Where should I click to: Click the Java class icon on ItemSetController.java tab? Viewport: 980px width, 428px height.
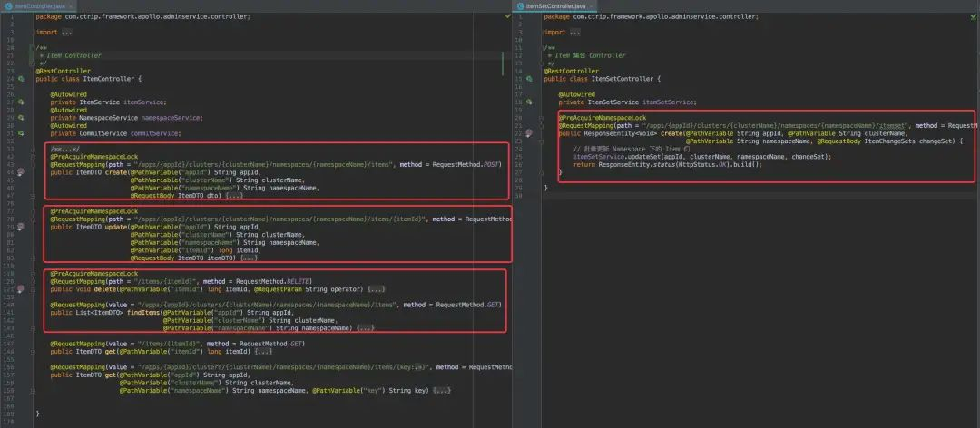(x=520, y=5)
